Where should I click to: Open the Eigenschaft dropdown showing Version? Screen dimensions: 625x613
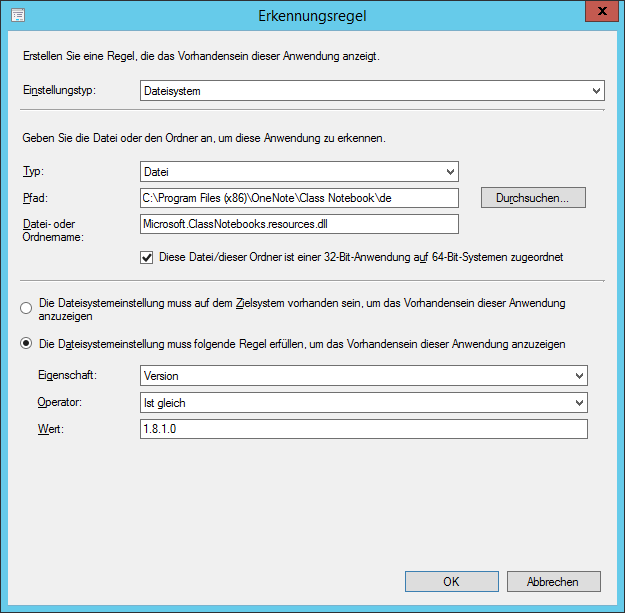coord(363,376)
